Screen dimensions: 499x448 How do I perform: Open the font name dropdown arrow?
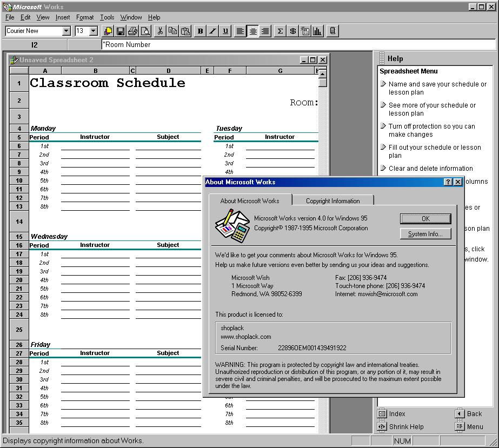(x=66, y=31)
